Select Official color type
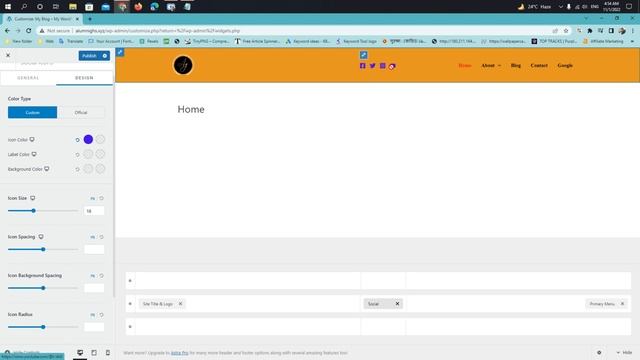Viewport: 640px width, 360px height. click(x=81, y=113)
